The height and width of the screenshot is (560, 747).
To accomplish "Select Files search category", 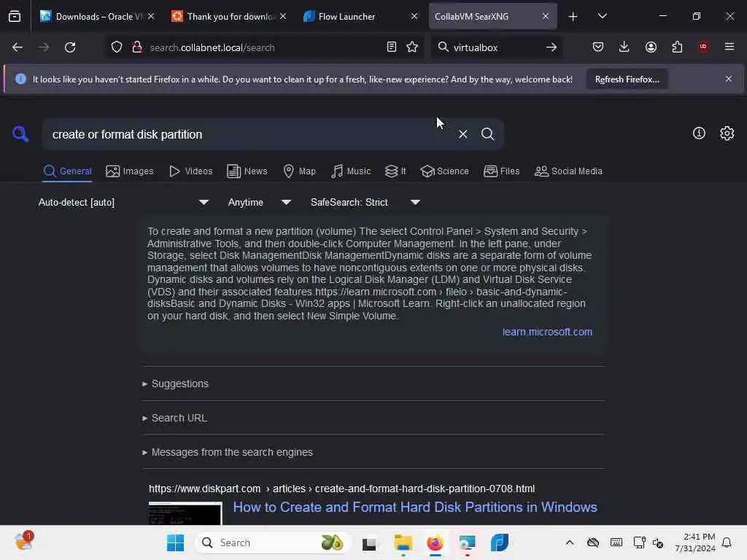I will pos(501,171).
